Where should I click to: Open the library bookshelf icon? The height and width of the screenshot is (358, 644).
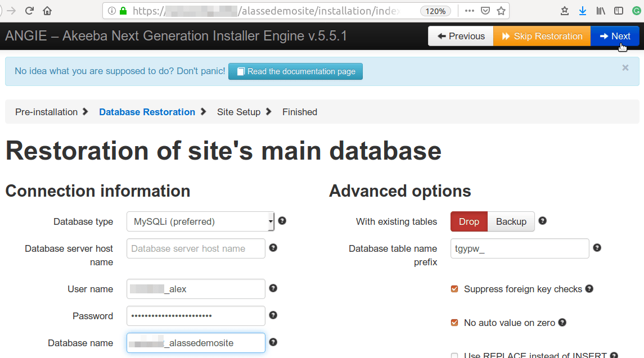tap(601, 11)
